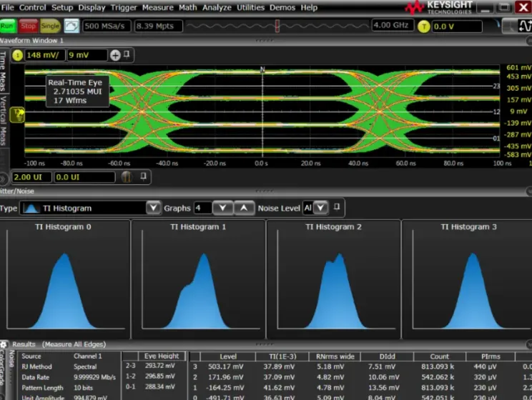
Task: Pin the channel 1 vertical settings bar
Action: [x=127, y=54]
